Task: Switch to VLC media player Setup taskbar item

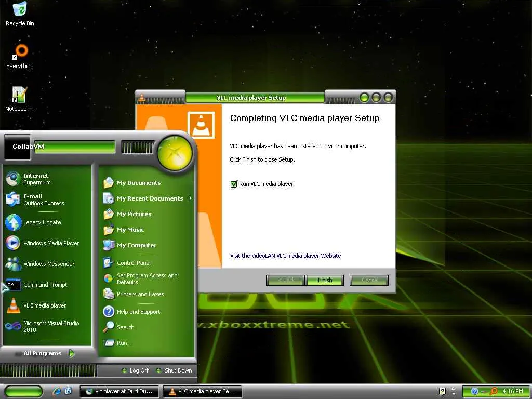Action: (x=202, y=391)
